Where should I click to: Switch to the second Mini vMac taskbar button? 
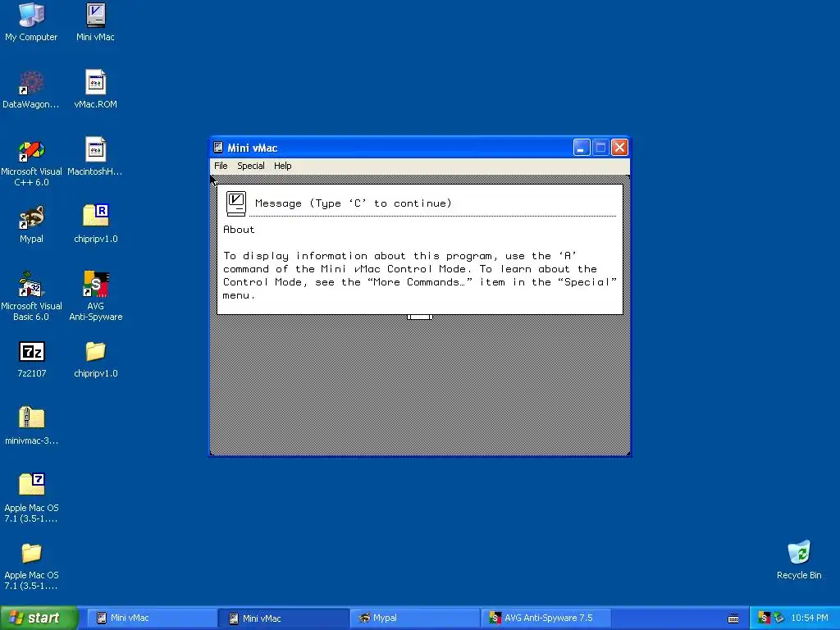283,619
